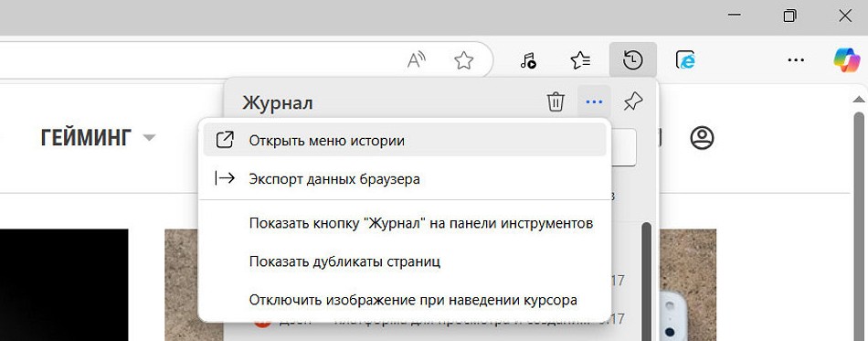The image size is (868, 341).
Task: Click the page vertical scrollbar up arrow
Action: coord(859,100)
